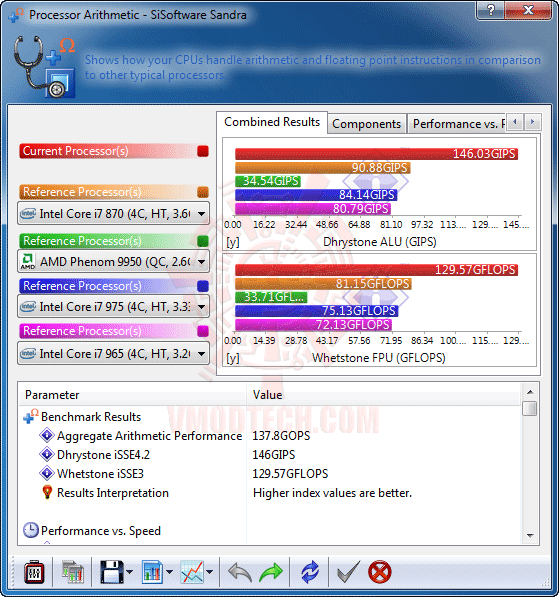Open the line graph icon dropdown arrow
Image resolution: width=559 pixels, height=597 pixels.
click(x=209, y=571)
